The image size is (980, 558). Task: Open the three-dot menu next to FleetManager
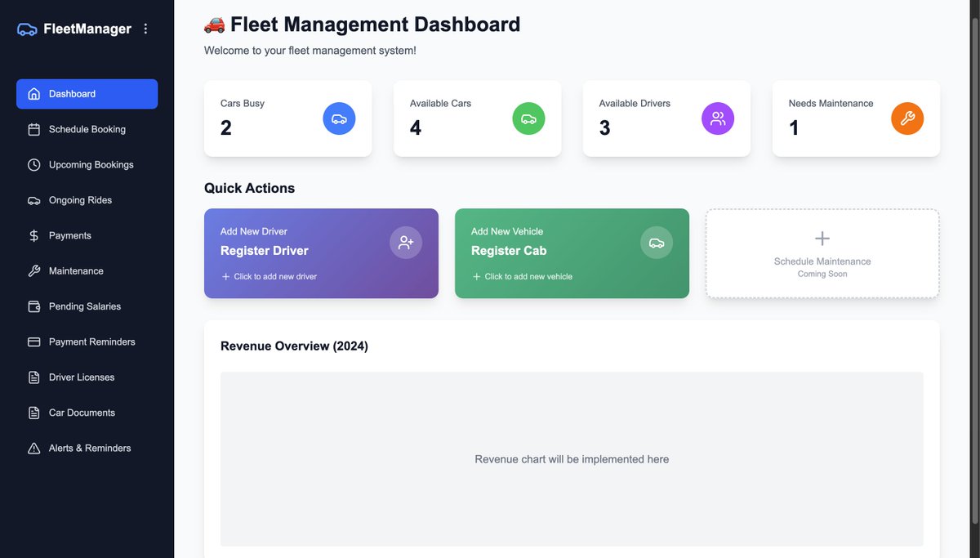(145, 28)
